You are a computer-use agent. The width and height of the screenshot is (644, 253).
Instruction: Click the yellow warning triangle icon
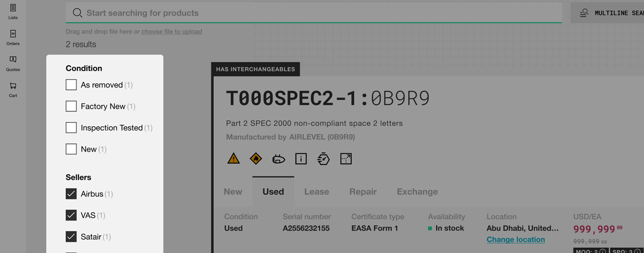tap(233, 159)
